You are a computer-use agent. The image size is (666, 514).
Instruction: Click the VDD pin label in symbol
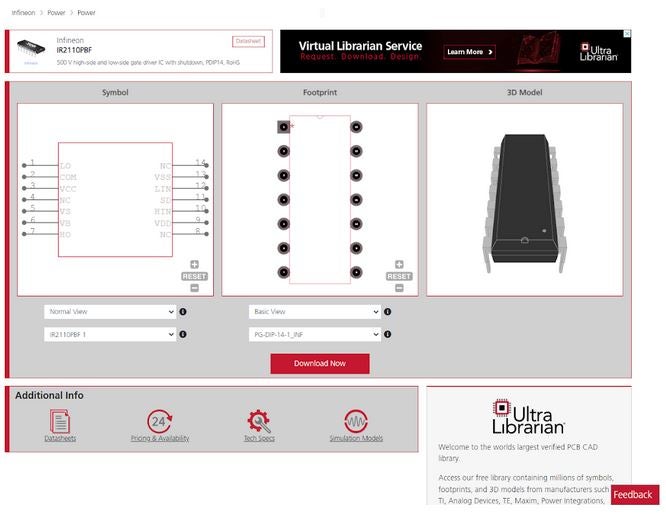[163, 223]
